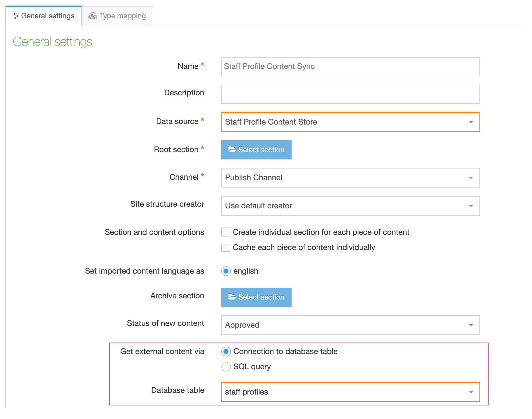Click the empty Description field
Image resolution: width=532 pixels, height=419 pixels.
click(x=350, y=94)
